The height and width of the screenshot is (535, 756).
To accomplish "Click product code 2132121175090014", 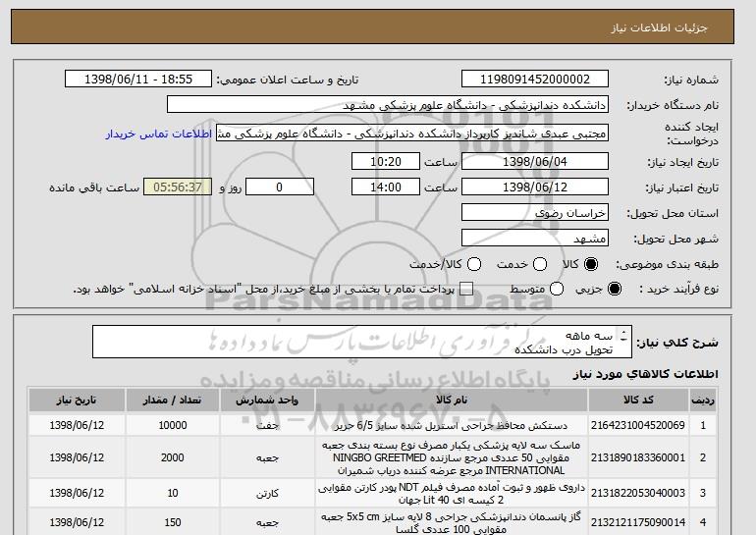I will click(638, 522).
